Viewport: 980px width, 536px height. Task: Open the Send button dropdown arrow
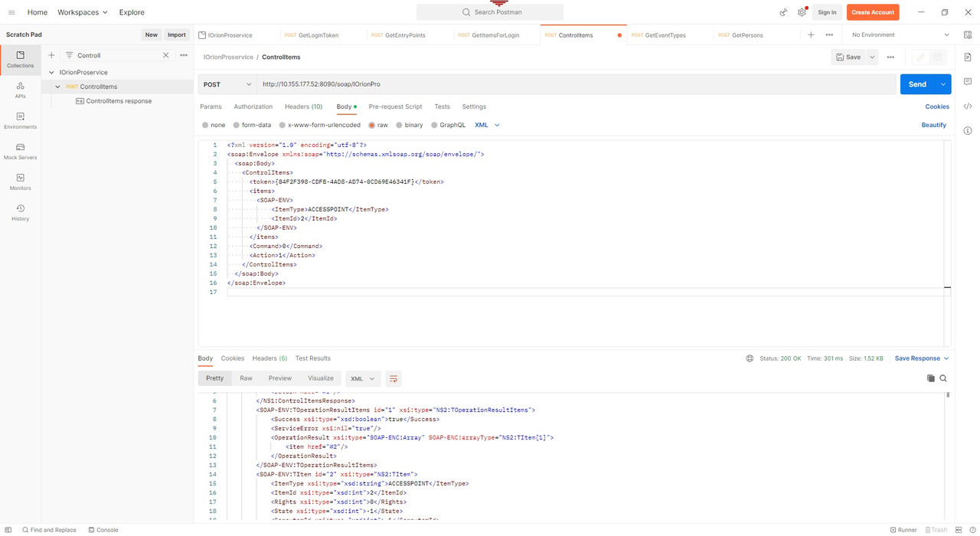[x=943, y=84]
